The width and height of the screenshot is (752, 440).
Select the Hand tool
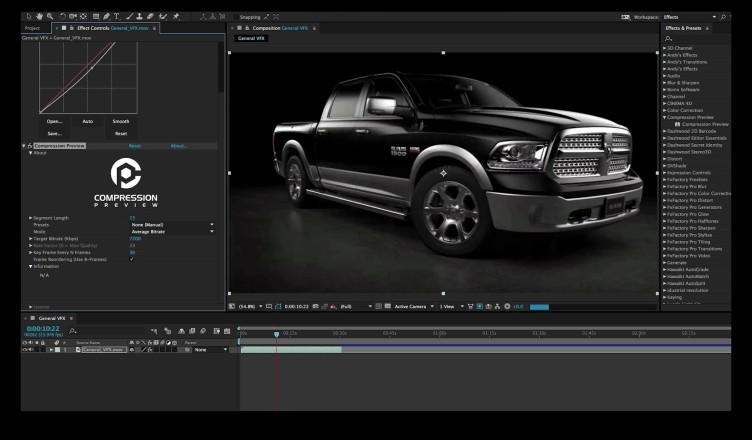pos(39,17)
